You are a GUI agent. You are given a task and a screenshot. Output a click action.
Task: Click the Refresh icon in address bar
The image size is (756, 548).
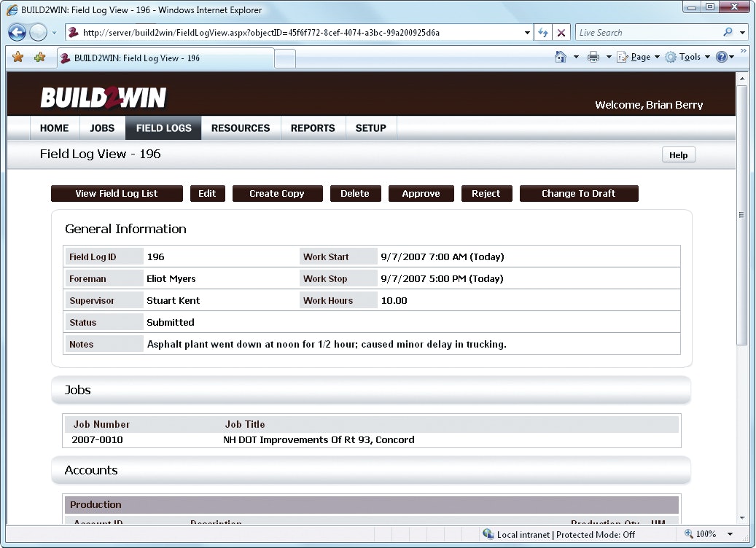coord(544,32)
